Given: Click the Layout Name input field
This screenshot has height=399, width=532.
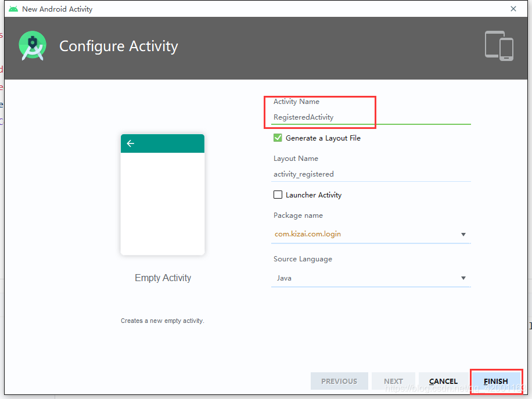Looking at the screenshot, I should 371,174.
